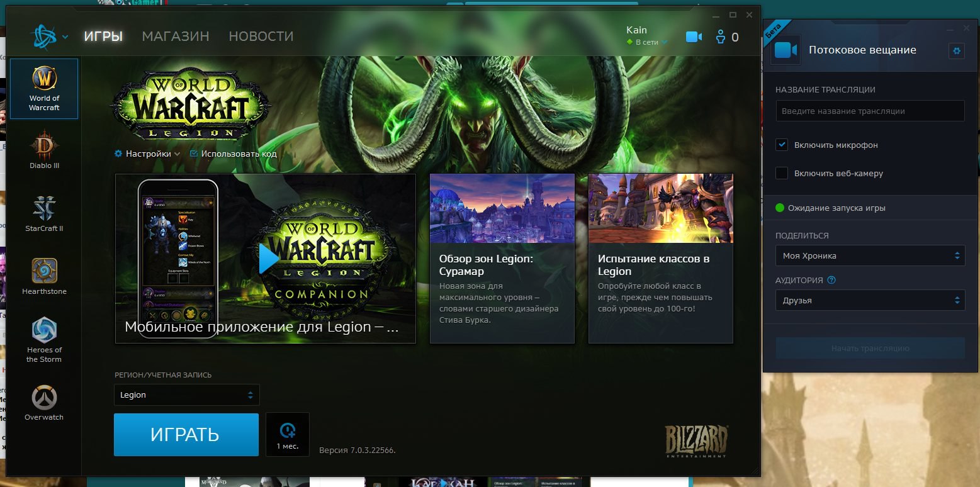980x487 pixels.
Task: Select the Overwatch game icon
Action: (44, 401)
